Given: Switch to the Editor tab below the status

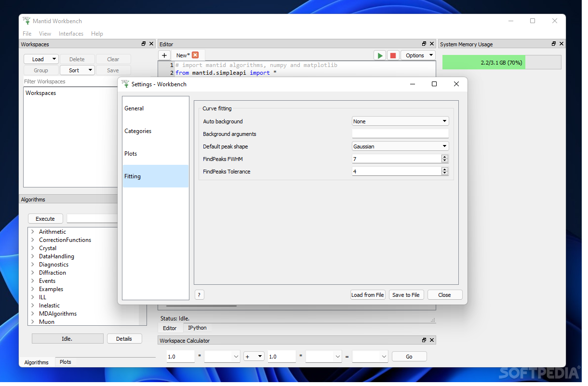Looking at the screenshot, I should 170,328.
